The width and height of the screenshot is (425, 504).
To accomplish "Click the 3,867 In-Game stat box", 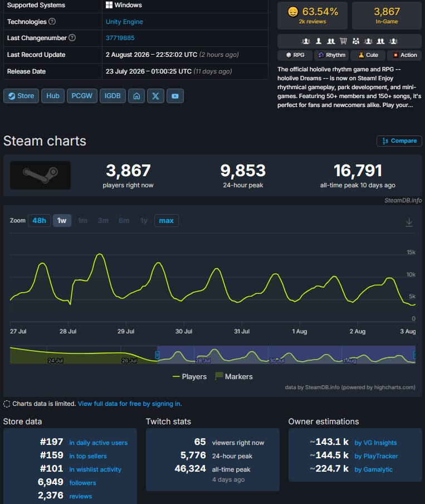I will coord(387,16).
